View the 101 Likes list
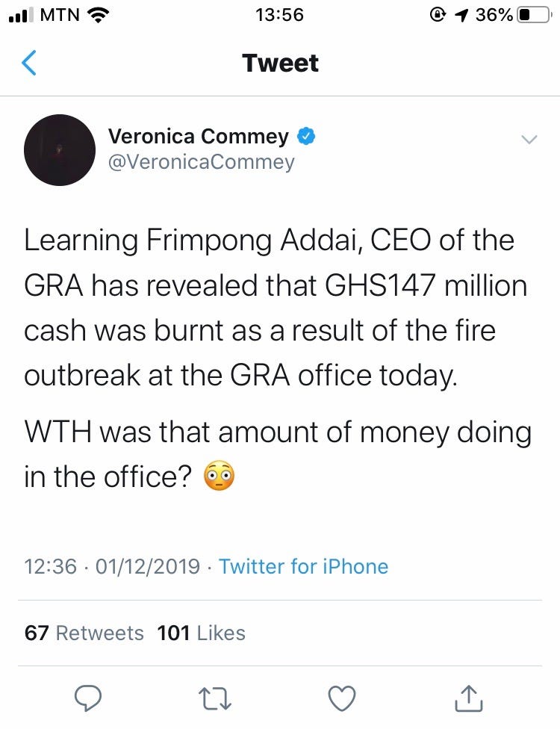The width and height of the screenshot is (560, 729). point(202,633)
